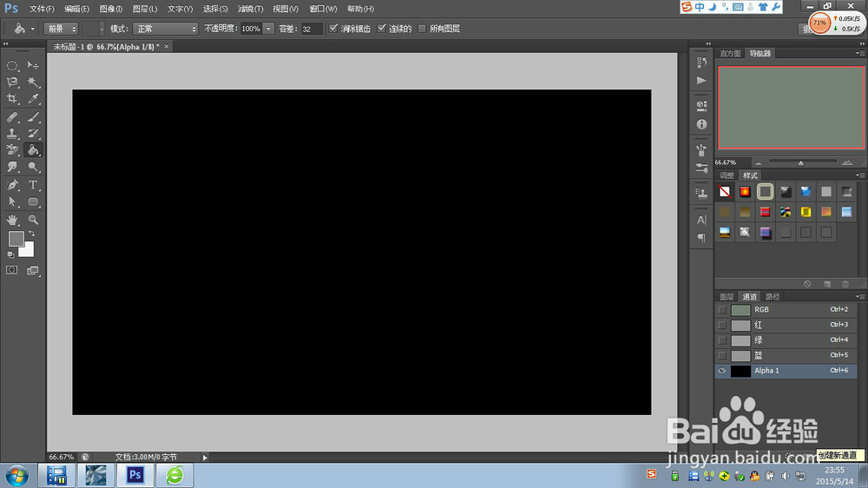Image resolution: width=868 pixels, height=488 pixels.
Task: Select the Eyedropper tool
Action: tap(33, 99)
